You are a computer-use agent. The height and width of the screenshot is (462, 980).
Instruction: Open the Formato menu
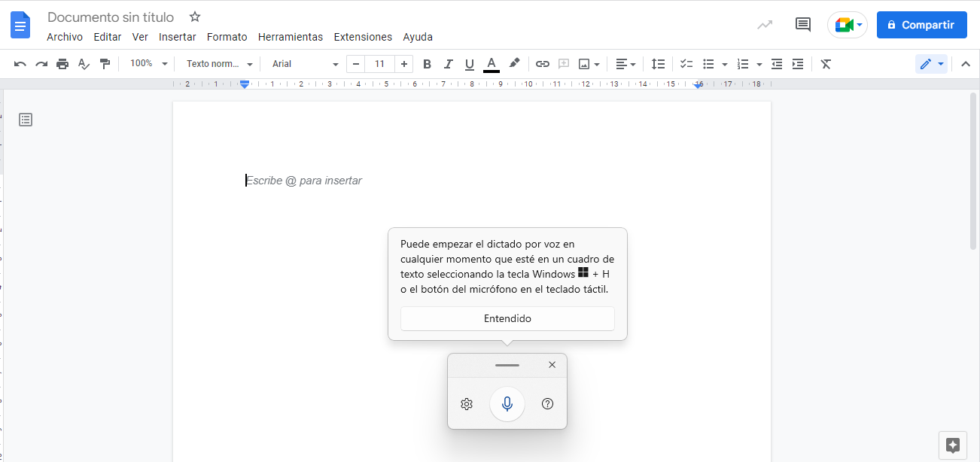[x=227, y=37]
